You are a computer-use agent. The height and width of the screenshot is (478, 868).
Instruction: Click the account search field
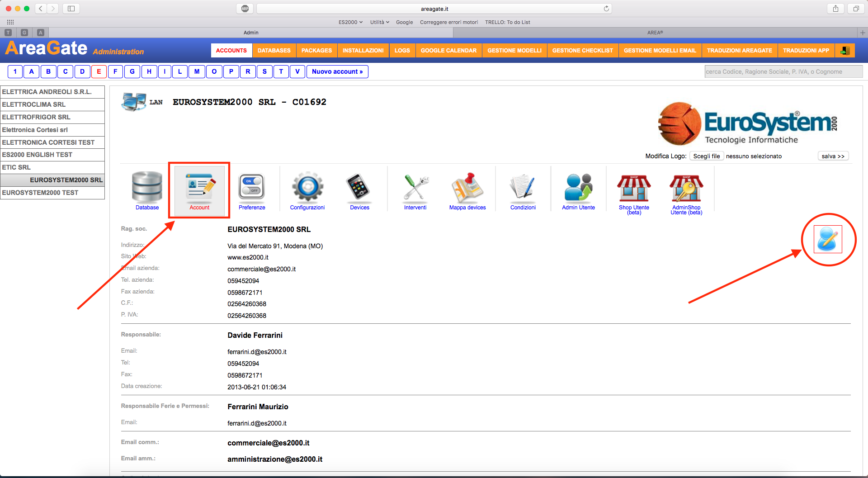click(x=783, y=71)
